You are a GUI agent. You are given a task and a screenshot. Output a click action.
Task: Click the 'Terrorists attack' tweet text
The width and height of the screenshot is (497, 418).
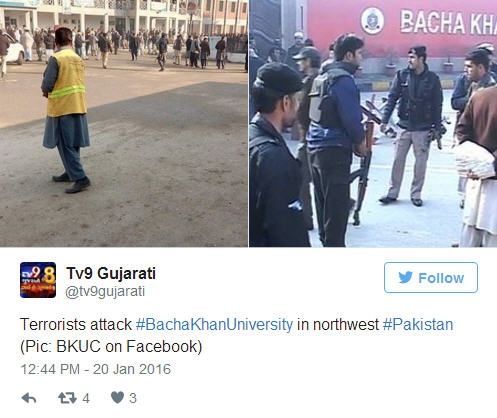[76, 324]
